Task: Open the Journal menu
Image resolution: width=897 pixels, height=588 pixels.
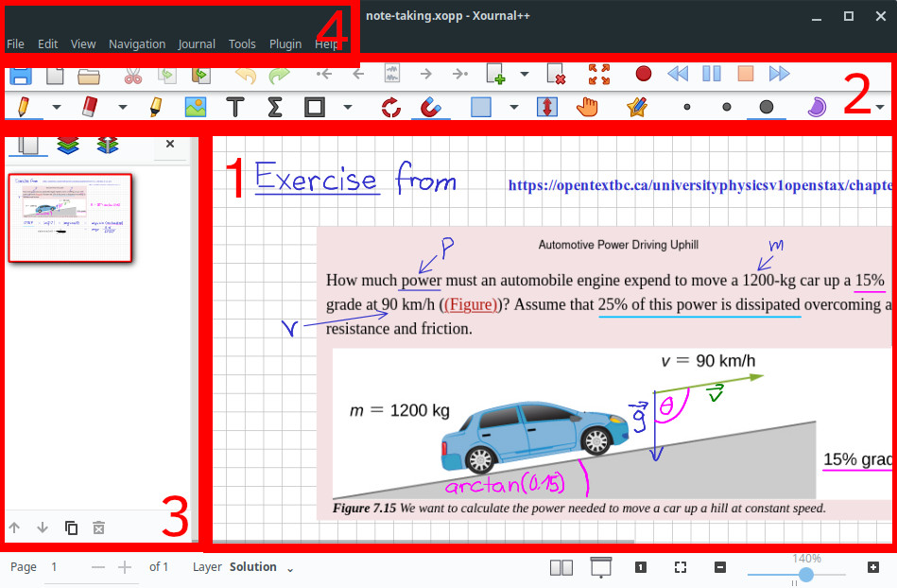Action: [x=197, y=44]
